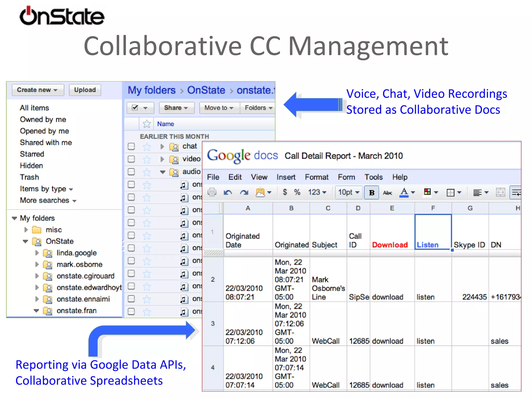Toggle the select-all checkbox in the docs toolbar
This screenshot has height=399, width=532.
[x=135, y=108]
